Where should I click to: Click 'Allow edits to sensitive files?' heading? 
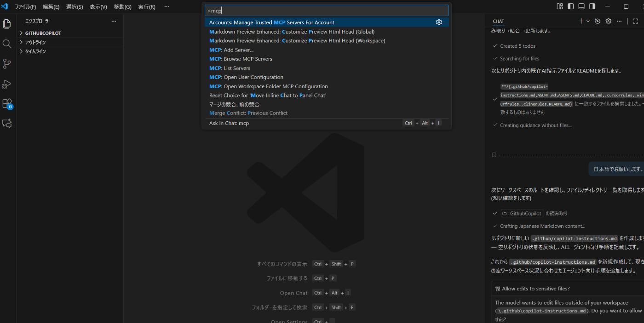tap(535, 289)
